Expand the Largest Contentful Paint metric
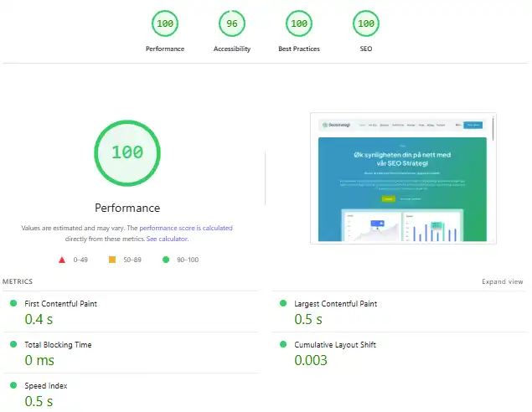532x412 pixels. (335, 303)
